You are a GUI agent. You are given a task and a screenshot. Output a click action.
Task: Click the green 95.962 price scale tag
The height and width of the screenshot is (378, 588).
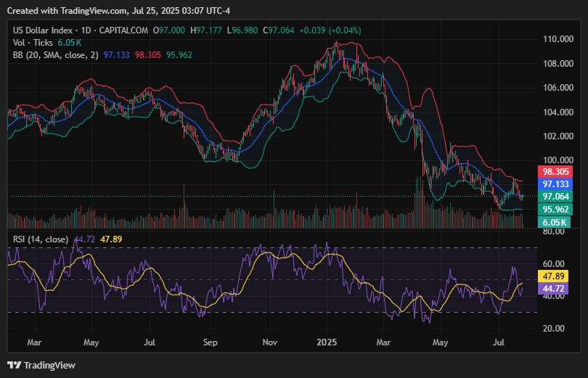click(555, 209)
